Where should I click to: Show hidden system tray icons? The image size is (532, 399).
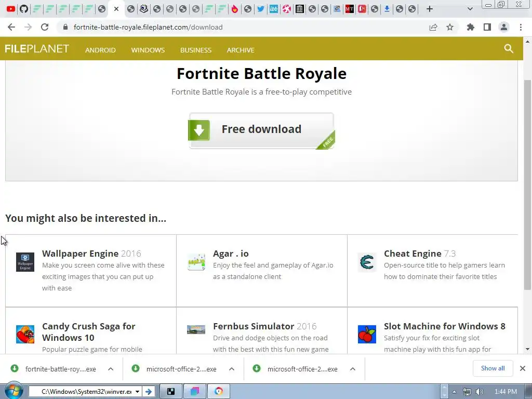(454, 392)
